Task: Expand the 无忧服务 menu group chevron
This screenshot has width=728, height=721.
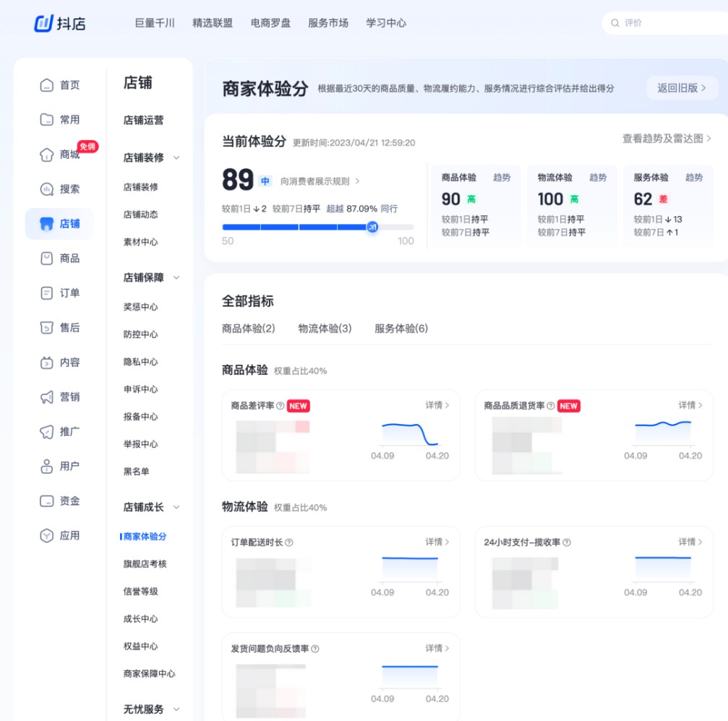Action: (176, 709)
